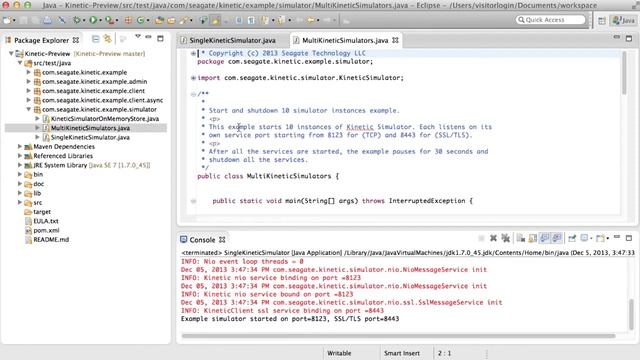Image resolution: width=640 pixels, height=360 pixels.
Task: Click Clear Console icon
Action: tap(520, 238)
